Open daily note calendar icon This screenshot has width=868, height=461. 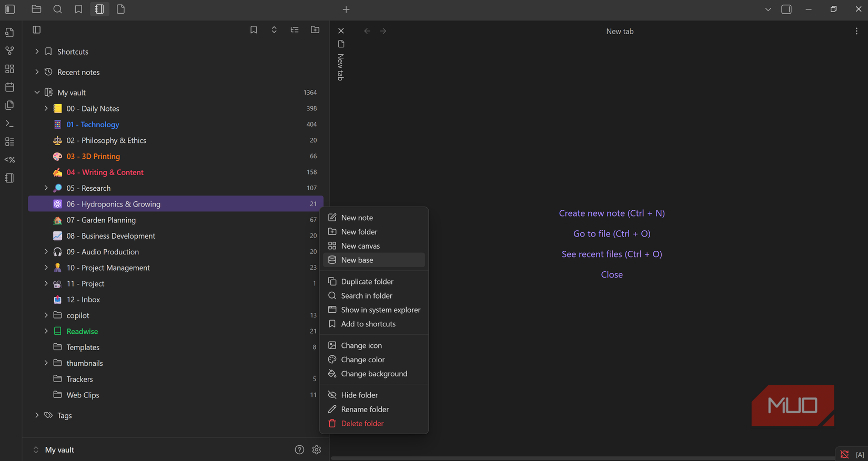[x=9, y=87]
